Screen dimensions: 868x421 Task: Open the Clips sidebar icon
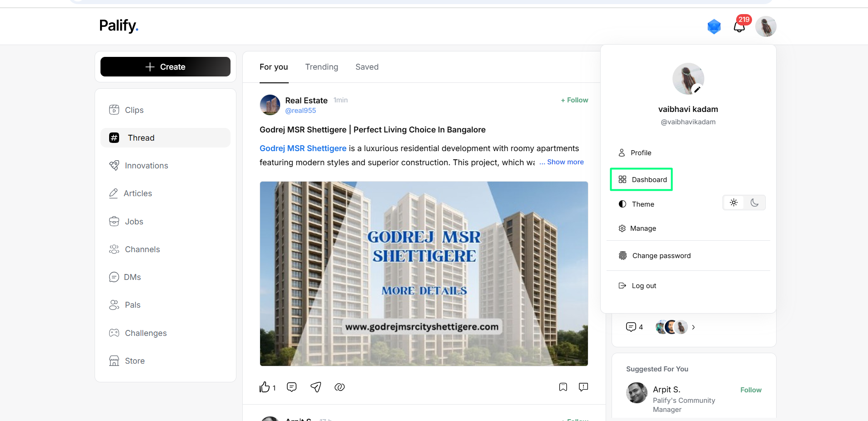[x=114, y=110]
